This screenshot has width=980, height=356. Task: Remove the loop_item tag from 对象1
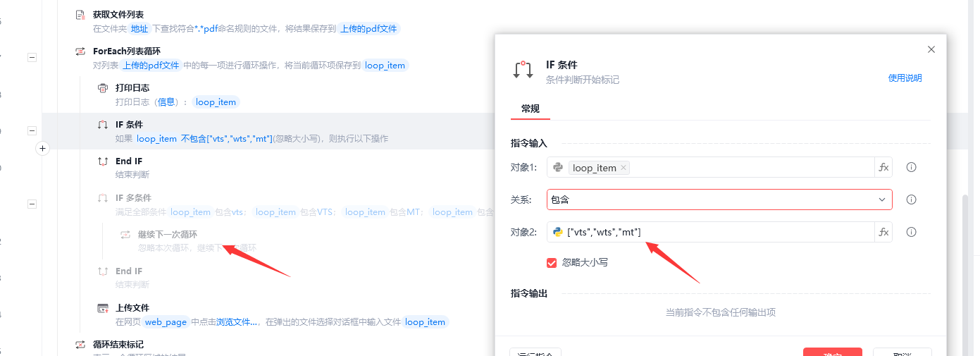(x=624, y=168)
